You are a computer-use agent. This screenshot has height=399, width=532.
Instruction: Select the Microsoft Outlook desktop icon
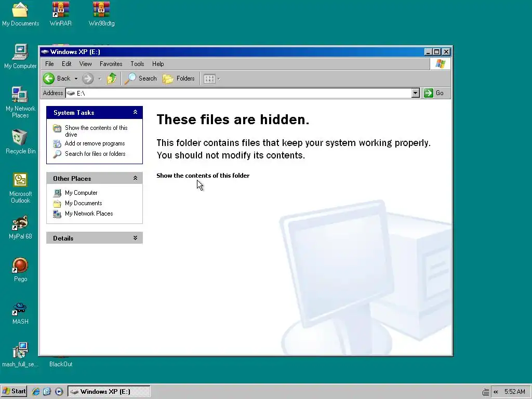[x=20, y=188]
